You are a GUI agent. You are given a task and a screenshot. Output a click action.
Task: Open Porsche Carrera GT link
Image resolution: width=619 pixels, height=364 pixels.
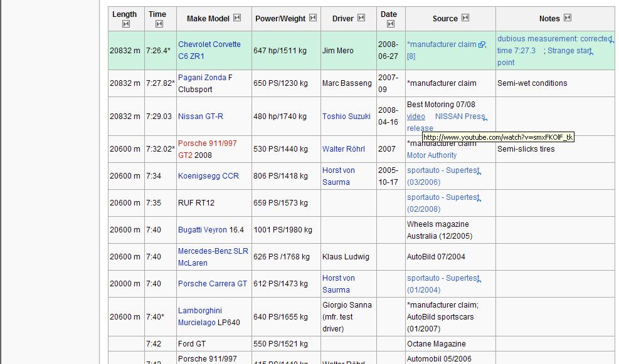(x=213, y=284)
